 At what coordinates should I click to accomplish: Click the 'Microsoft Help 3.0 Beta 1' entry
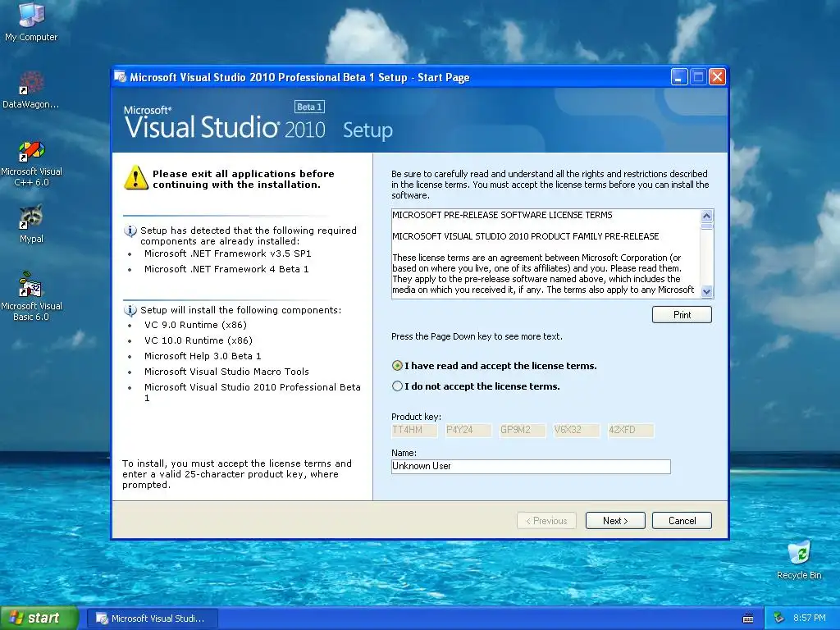[203, 356]
